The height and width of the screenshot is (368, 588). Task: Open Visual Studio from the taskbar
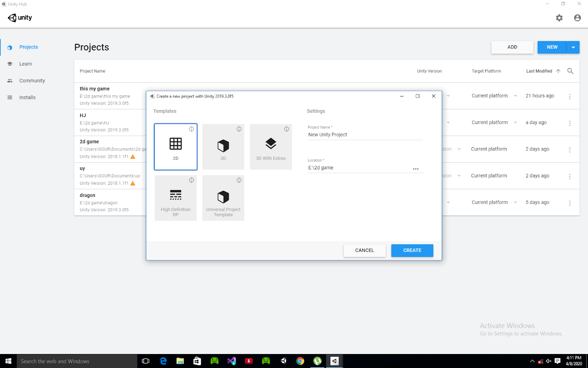[x=232, y=361]
